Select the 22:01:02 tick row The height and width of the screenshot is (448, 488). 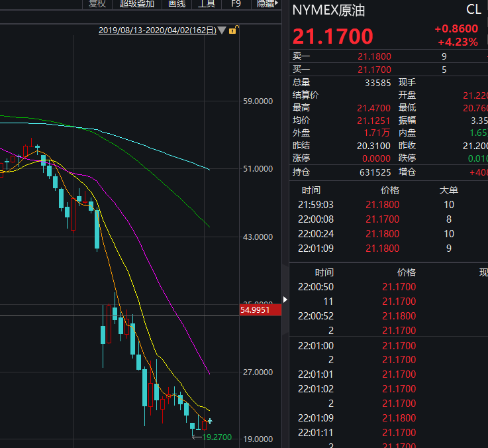389,389
